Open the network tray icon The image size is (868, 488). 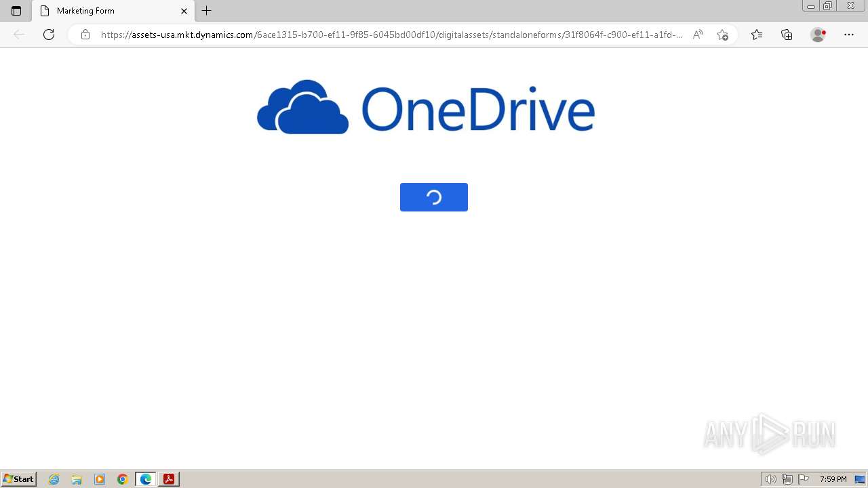[787, 479]
